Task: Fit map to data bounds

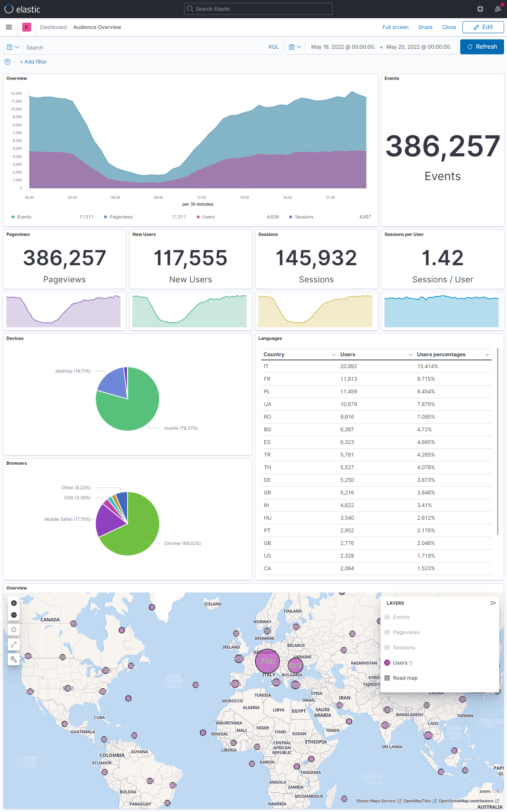Action: pyautogui.click(x=14, y=630)
